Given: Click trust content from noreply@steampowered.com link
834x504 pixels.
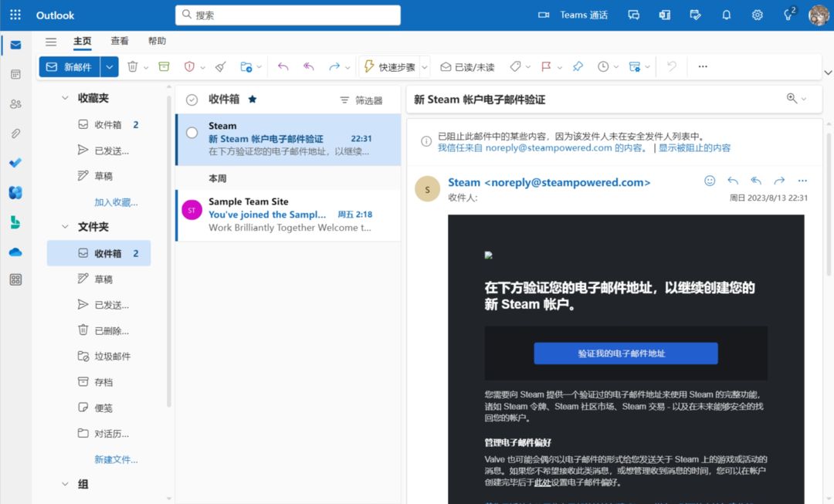Looking at the screenshot, I should pyautogui.click(x=543, y=147).
